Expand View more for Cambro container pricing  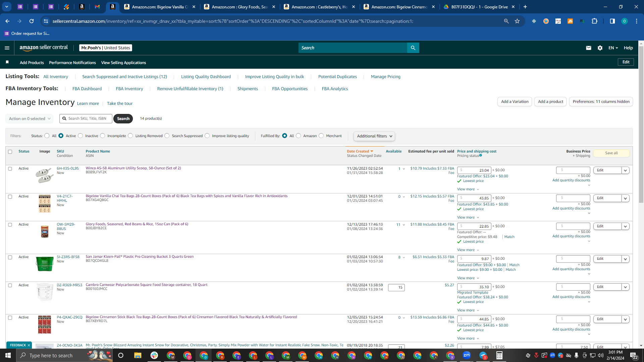[468, 310]
